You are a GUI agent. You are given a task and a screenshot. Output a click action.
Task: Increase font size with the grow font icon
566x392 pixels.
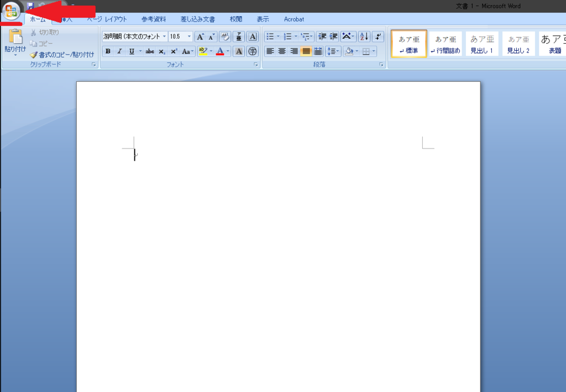(200, 37)
